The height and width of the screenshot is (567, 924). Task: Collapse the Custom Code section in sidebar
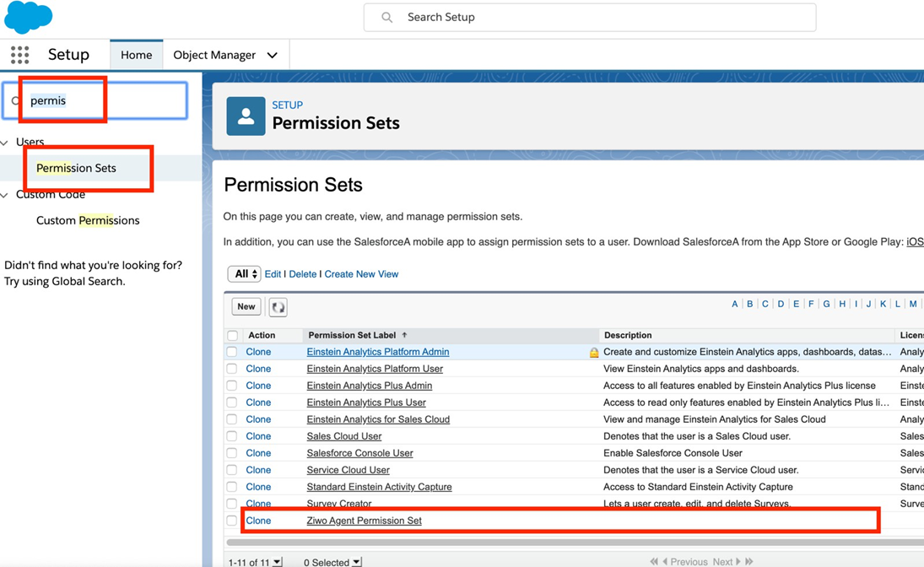5,195
